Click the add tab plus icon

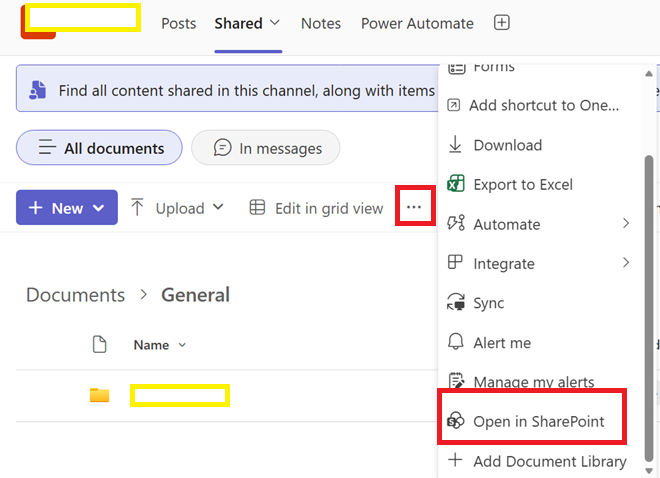pyautogui.click(x=501, y=23)
